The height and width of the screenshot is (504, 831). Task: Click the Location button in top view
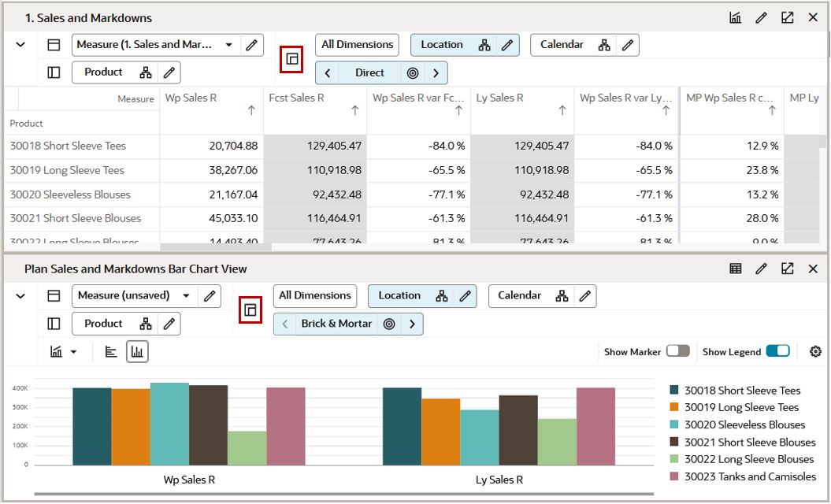pos(465,45)
